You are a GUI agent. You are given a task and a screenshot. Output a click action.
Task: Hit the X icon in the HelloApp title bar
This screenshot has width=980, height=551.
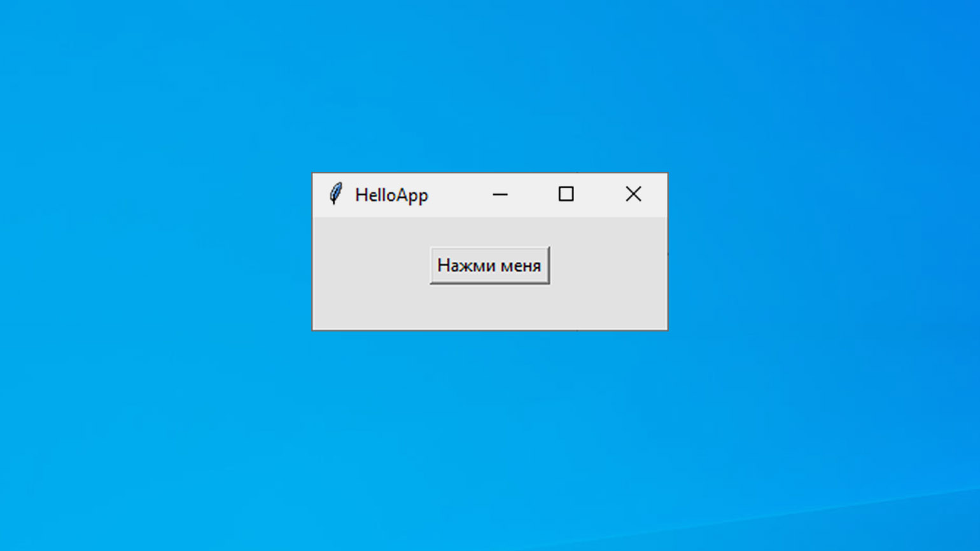pyautogui.click(x=633, y=194)
